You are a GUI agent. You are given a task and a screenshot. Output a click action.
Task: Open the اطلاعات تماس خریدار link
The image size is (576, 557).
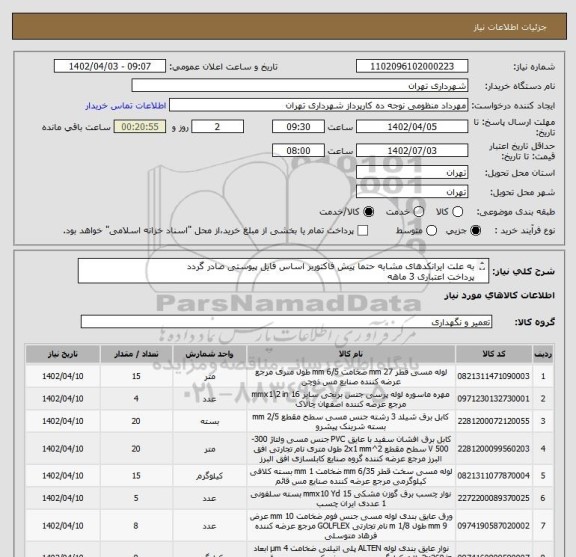(x=126, y=106)
